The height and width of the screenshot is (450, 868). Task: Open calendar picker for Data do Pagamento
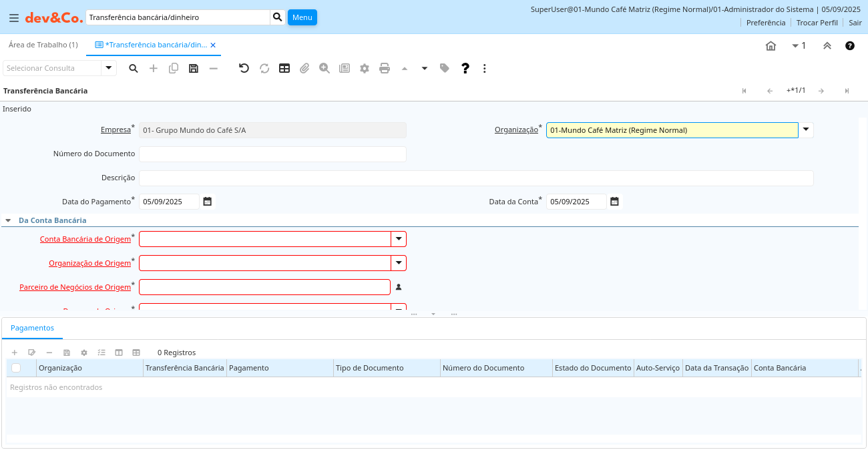click(x=208, y=202)
